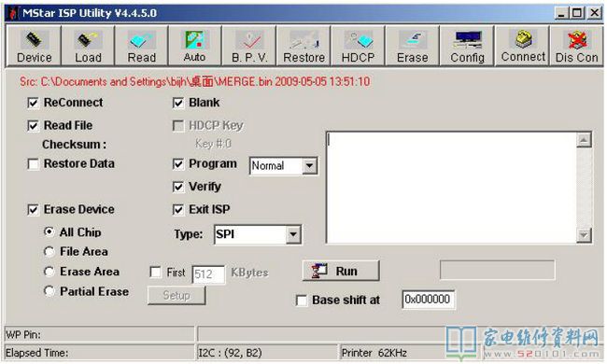Open the Device chip selection icon
The image size is (607, 364).
click(x=34, y=40)
